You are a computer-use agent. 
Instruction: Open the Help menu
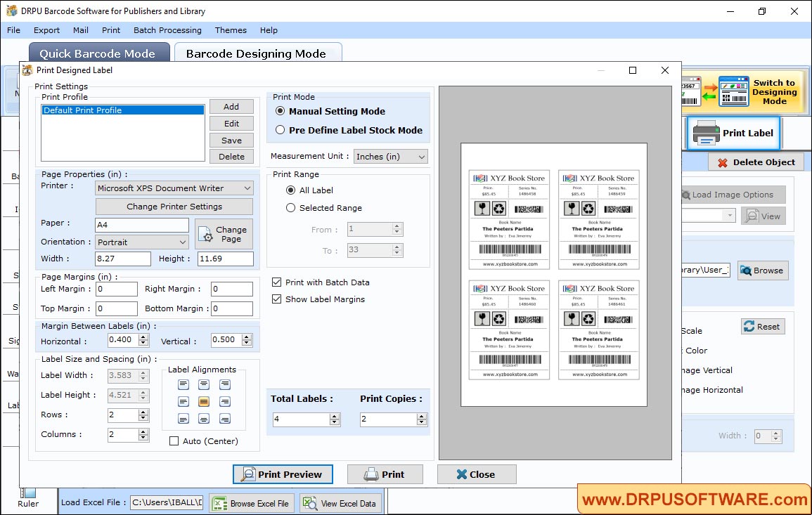[269, 30]
